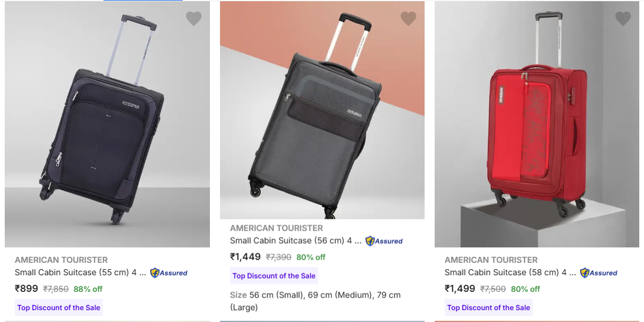Click Assured badge on the ₹1,499 suitcase
644x322 pixels.
pos(598,273)
